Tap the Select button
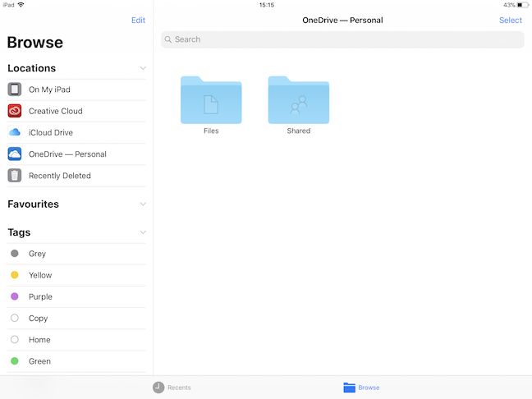532x399 pixels. (x=511, y=21)
